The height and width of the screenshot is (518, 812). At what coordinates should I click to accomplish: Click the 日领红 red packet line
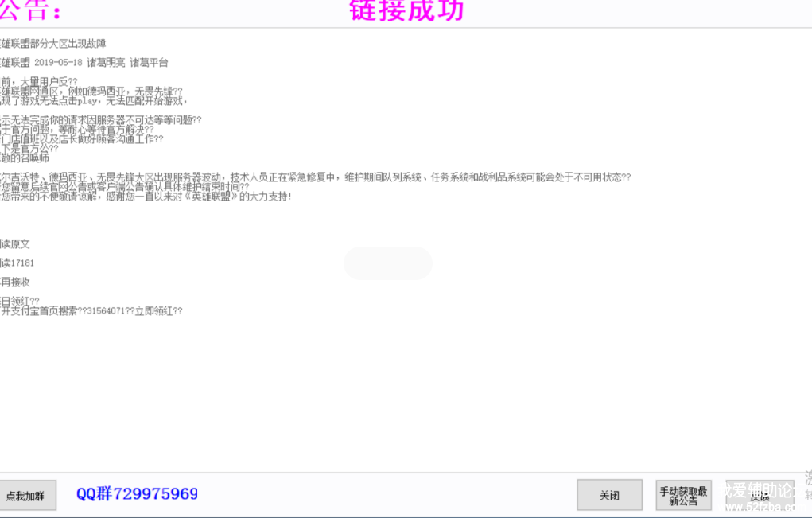[x=20, y=302]
